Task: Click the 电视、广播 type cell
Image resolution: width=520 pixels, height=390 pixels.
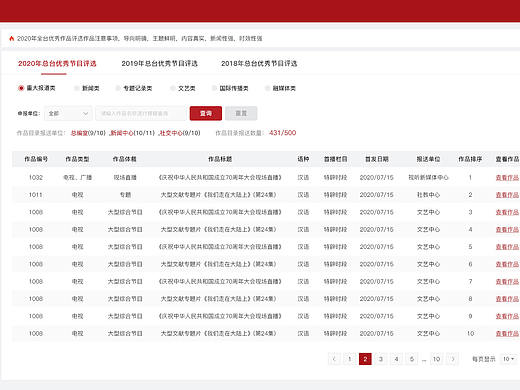Action: 77,178
